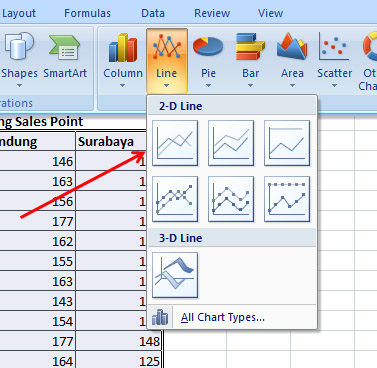Switch to the Page Layout tab
Image resolution: width=377 pixels, height=368 pixels.
pos(18,13)
